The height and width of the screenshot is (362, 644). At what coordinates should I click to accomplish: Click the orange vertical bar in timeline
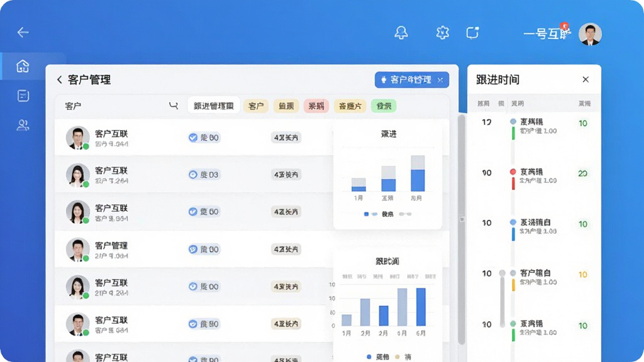coord(513,285)
